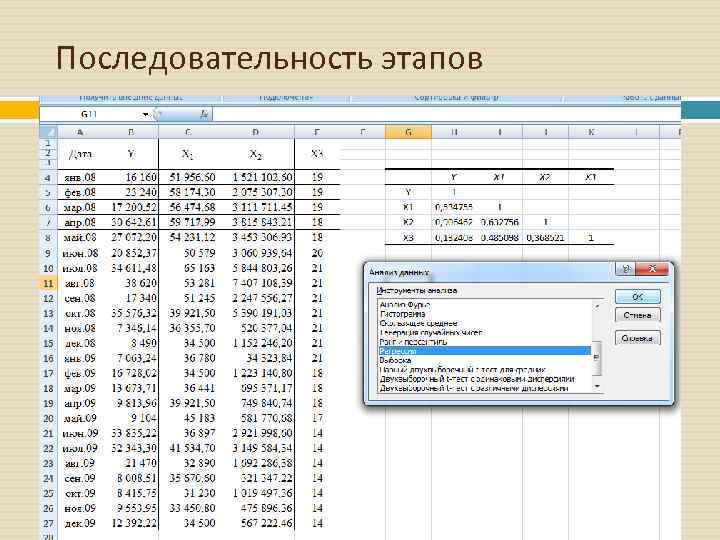Click correlation value 0,602756
This screenshot has width=720, height=540.
click(500, 222)
